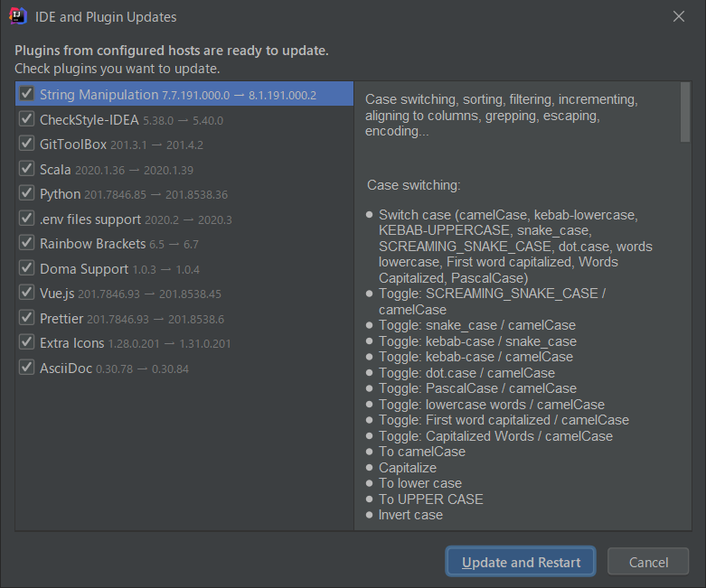Image resolution: width=706 pixels, height=588 pixels.
Task: Toggle the Doma Support checkbox
Action: [26, 267]
